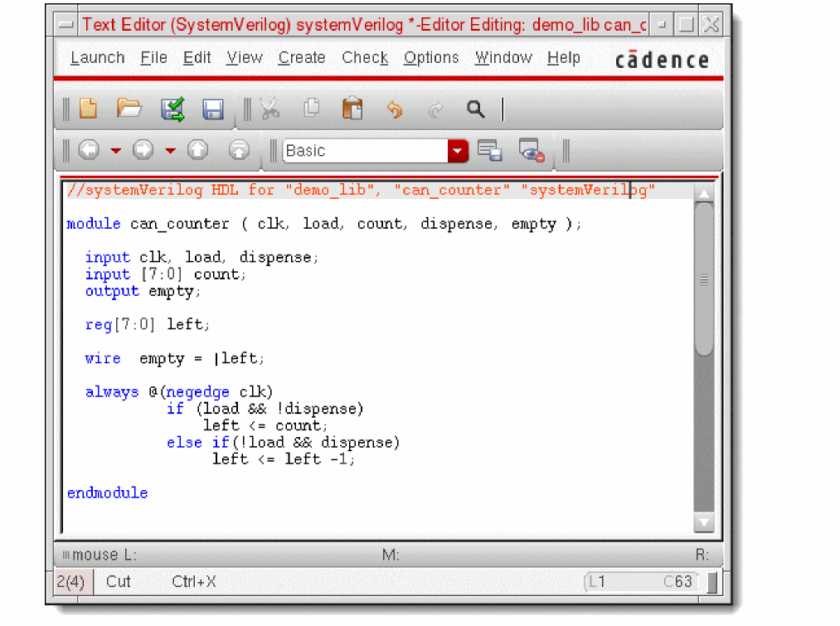Expand the Back history dropdown arrow
840x626 pixels.
(116, 151)
